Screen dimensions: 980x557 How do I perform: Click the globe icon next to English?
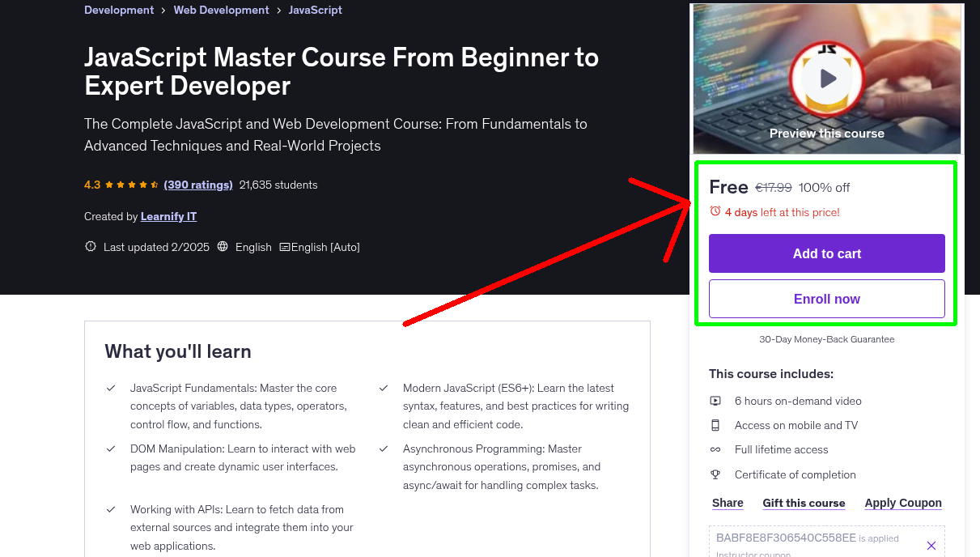pos(223,247)
